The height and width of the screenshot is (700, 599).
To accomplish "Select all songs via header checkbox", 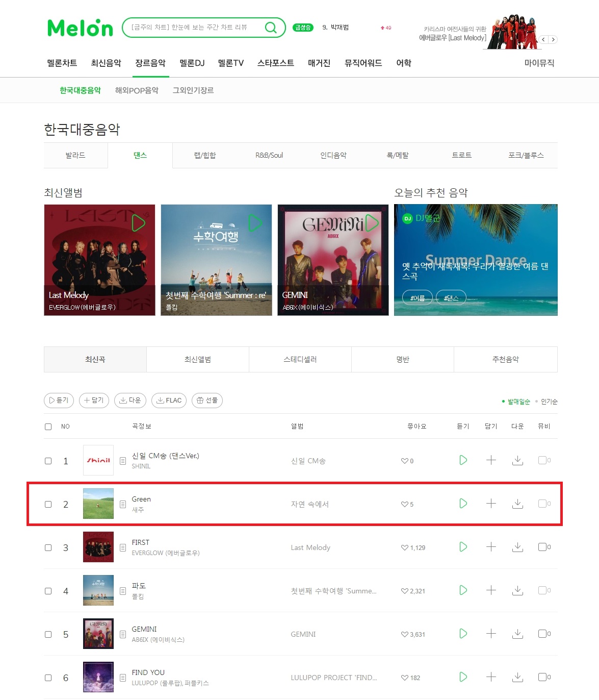I will click(x=48, y=427).
